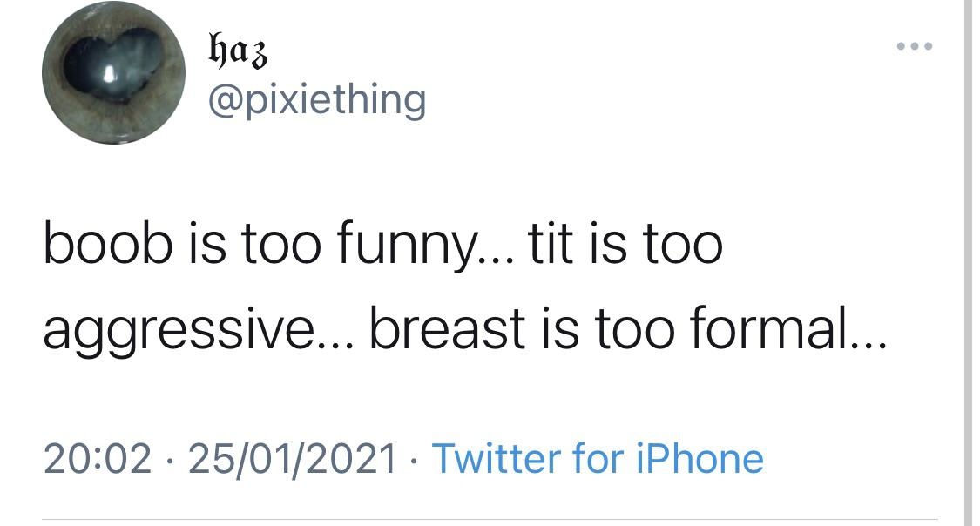This screenshot has width=980, height=526.
Task: Click the heart-shaped pupil profile picture
Action: (114, 74)
